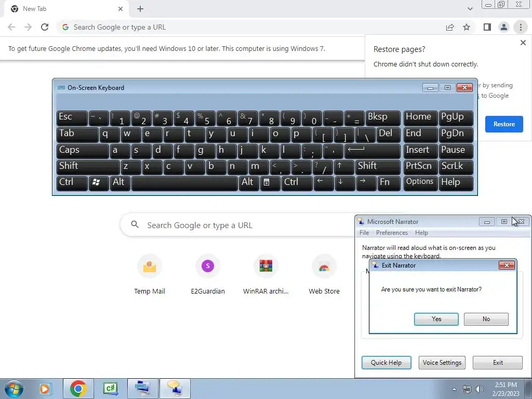Bookmark this tab with the star icon
This screenshot has height=399, width=532.
(x=467, y=27)
